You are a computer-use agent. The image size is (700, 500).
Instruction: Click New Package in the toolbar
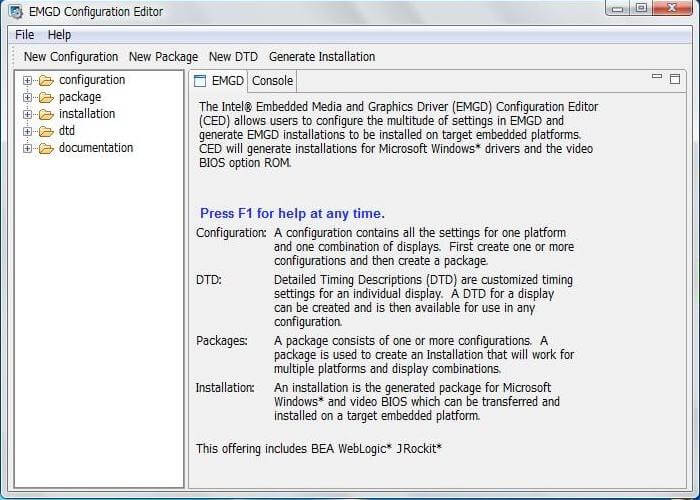[163, 57]
